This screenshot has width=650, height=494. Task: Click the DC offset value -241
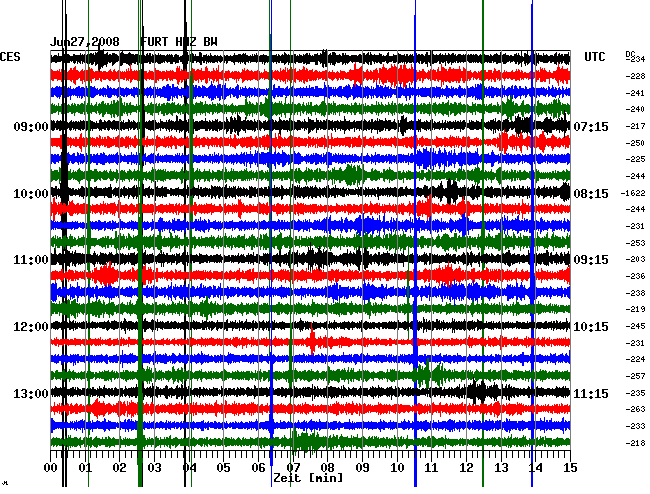click(635, 93)
